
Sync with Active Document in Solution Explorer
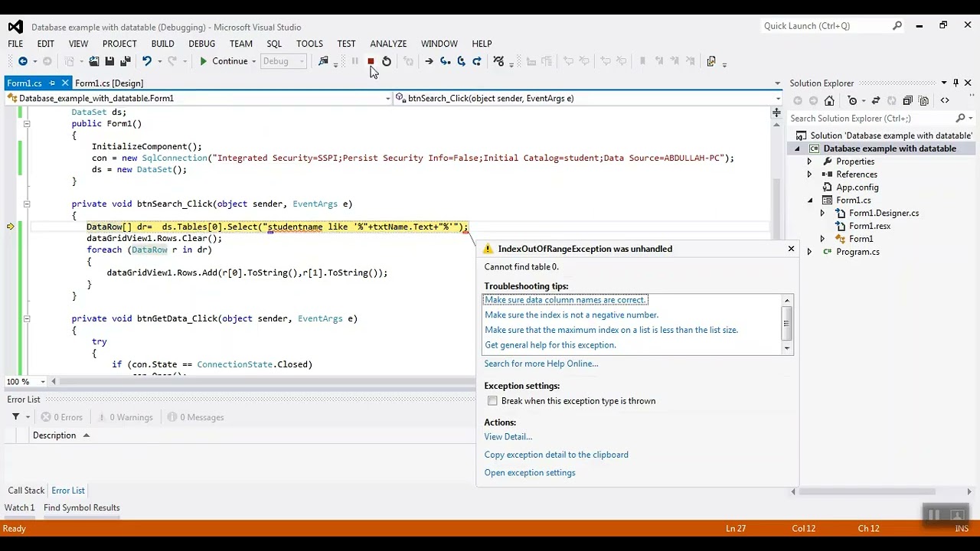tap(876, 100)
